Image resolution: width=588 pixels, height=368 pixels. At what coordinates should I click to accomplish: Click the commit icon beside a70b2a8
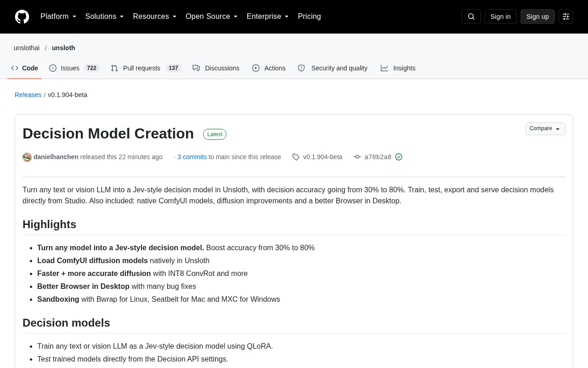[x=357, y=157]
